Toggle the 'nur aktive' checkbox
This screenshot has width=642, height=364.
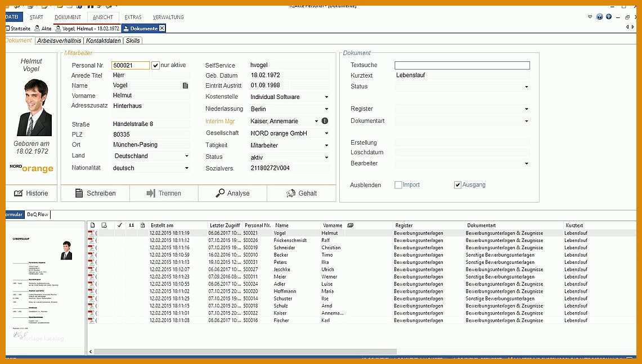[155, 65]
